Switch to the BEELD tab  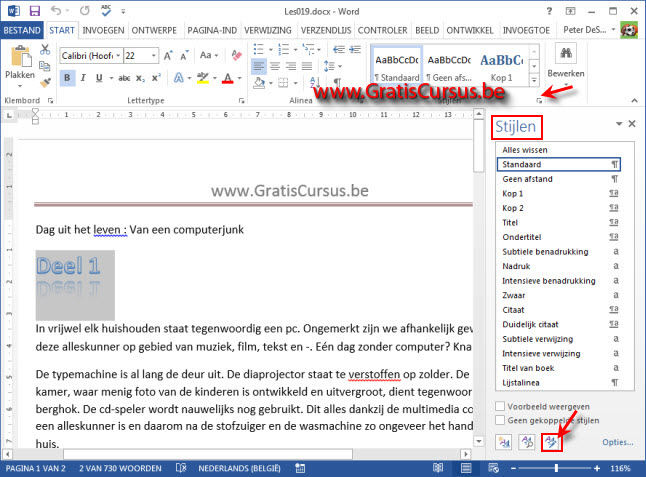pyautogui.click(x=427, y=30)
